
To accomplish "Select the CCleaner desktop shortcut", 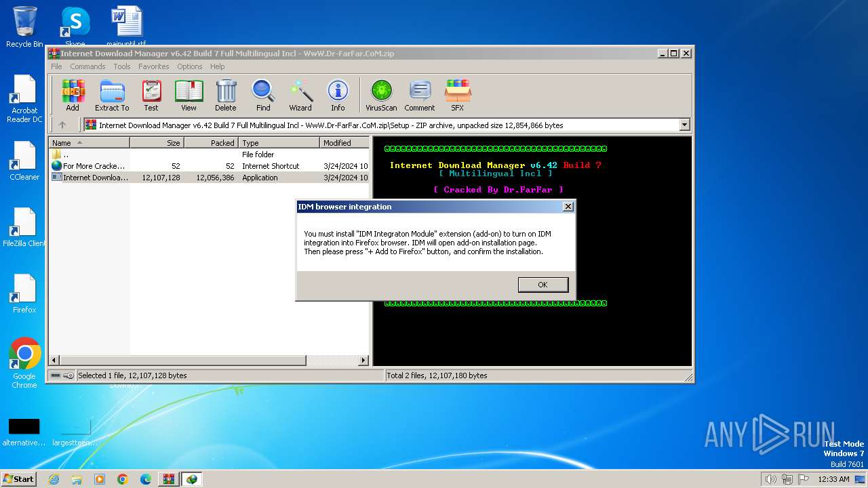I will pyautogui.click(x=24, y=161).
